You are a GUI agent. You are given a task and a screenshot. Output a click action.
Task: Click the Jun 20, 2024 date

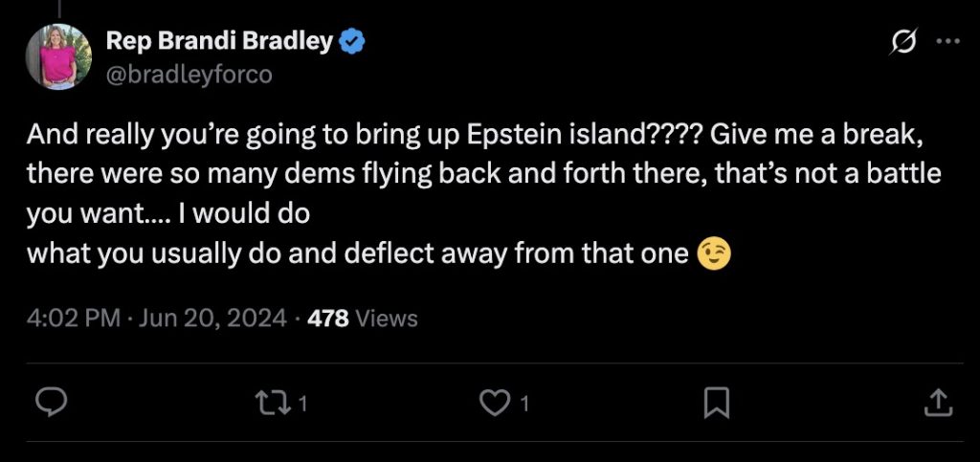coord(213,318)
